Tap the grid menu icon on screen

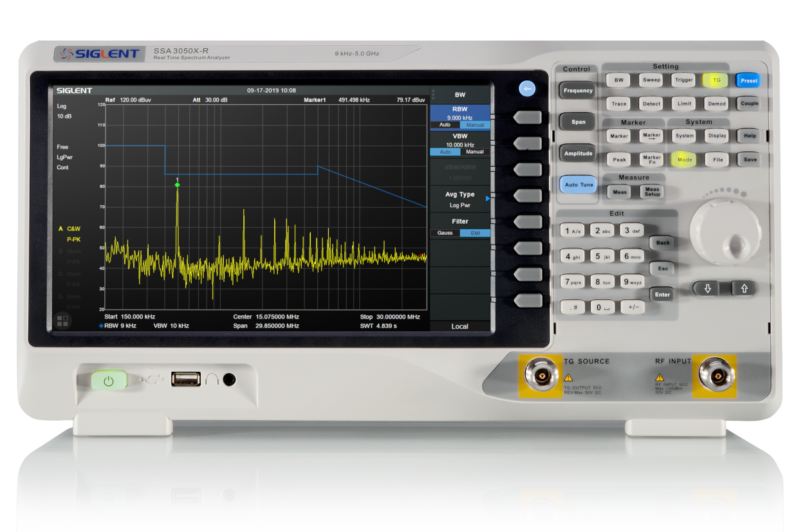(x=62, y=320)
